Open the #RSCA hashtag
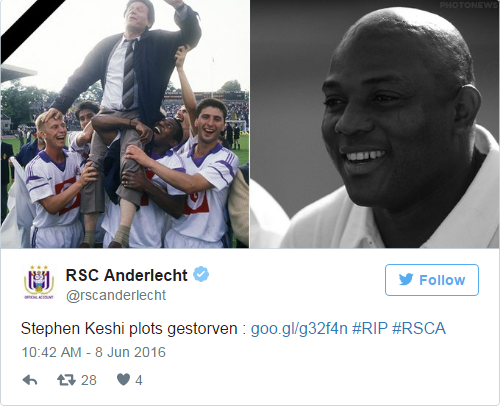501x410 pixels. pyautogui.click(x=419, y=328)
